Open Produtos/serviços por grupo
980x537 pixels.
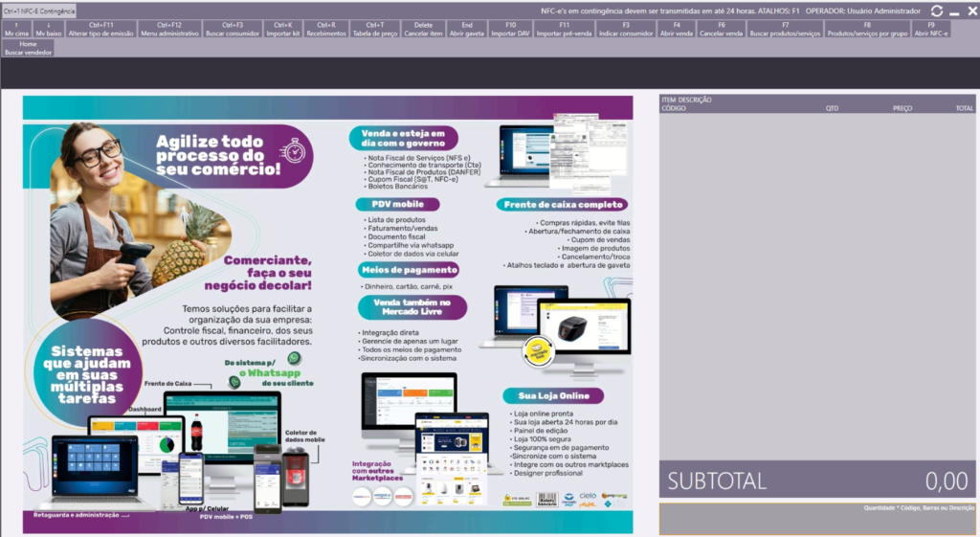(867, 29)
